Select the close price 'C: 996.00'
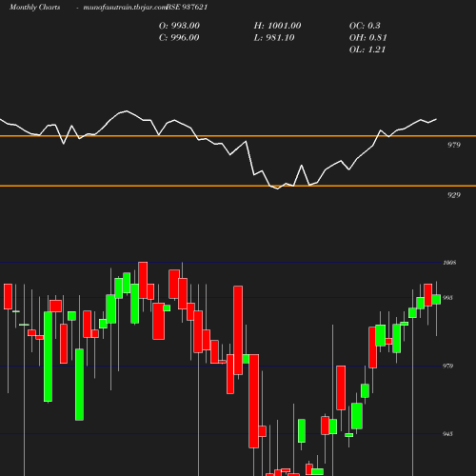The image size is (476, 476). click(x=179, y=38)
